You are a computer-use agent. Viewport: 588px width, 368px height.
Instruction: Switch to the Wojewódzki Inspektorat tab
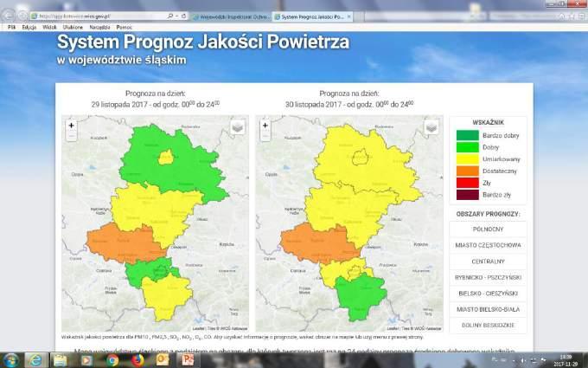click(x=231, y=17)
